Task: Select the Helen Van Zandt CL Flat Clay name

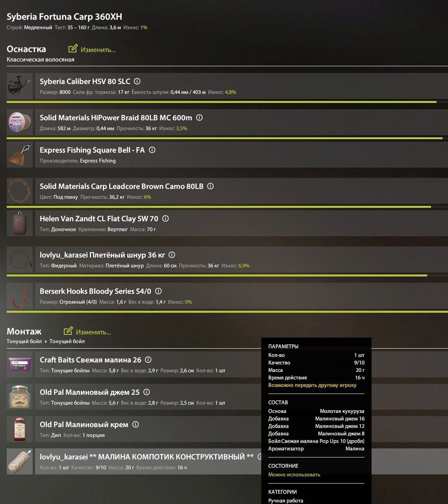Action: [x=99, y=218]
